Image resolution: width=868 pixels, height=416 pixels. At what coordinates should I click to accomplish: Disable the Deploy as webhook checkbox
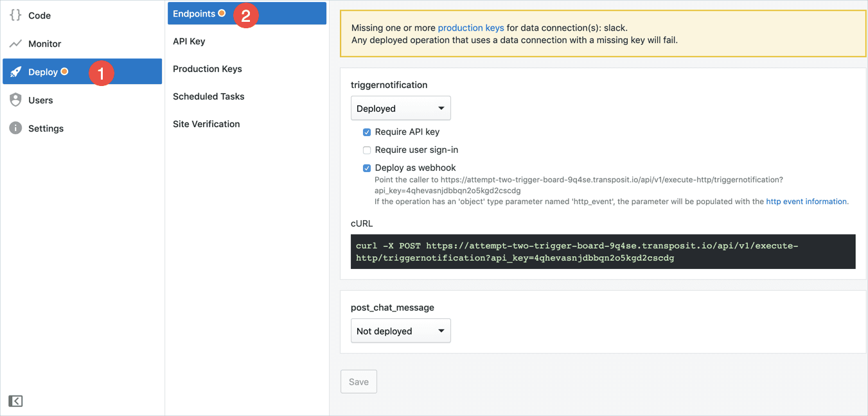coord(367,168)
